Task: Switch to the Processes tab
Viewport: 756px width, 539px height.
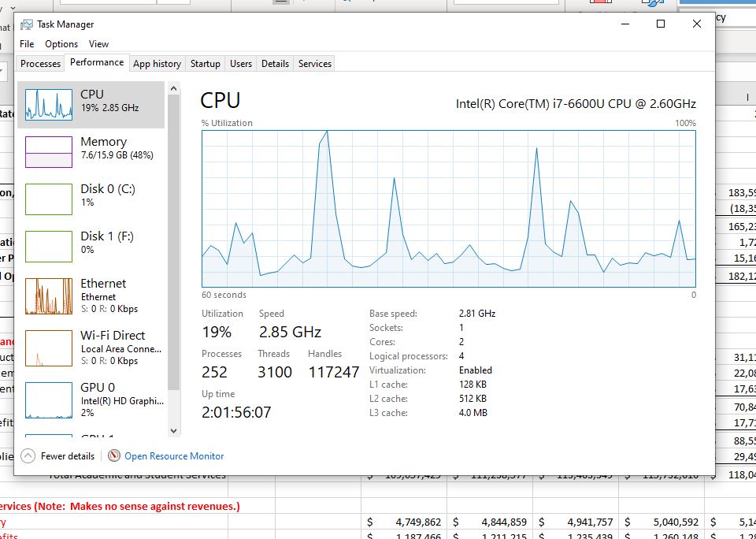Action: click(x=40, y=64)
